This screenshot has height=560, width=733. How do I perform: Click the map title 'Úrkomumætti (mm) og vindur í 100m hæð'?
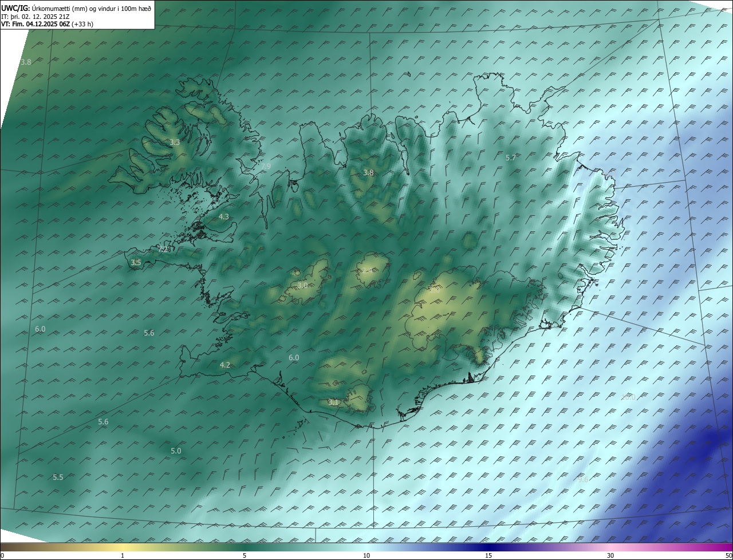point(92,8)
